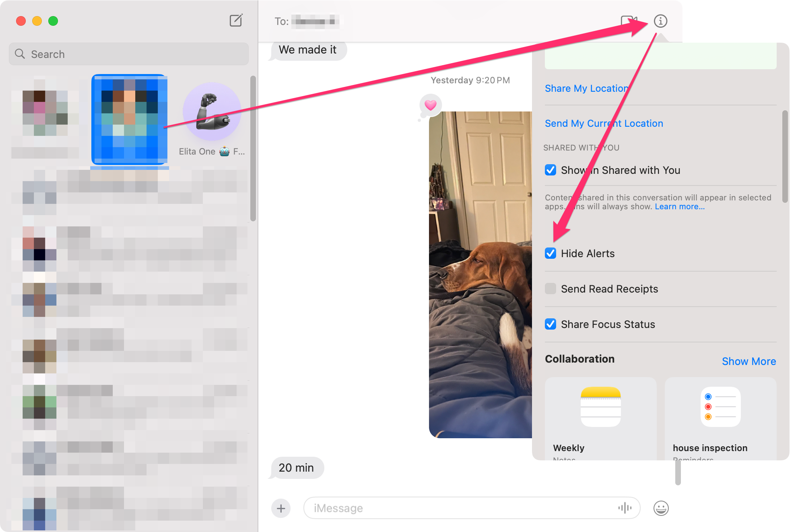Toggle the Show in Shared with You checkbox
Viewport: 800px width, 532px height.
click(x=551, y=170)
